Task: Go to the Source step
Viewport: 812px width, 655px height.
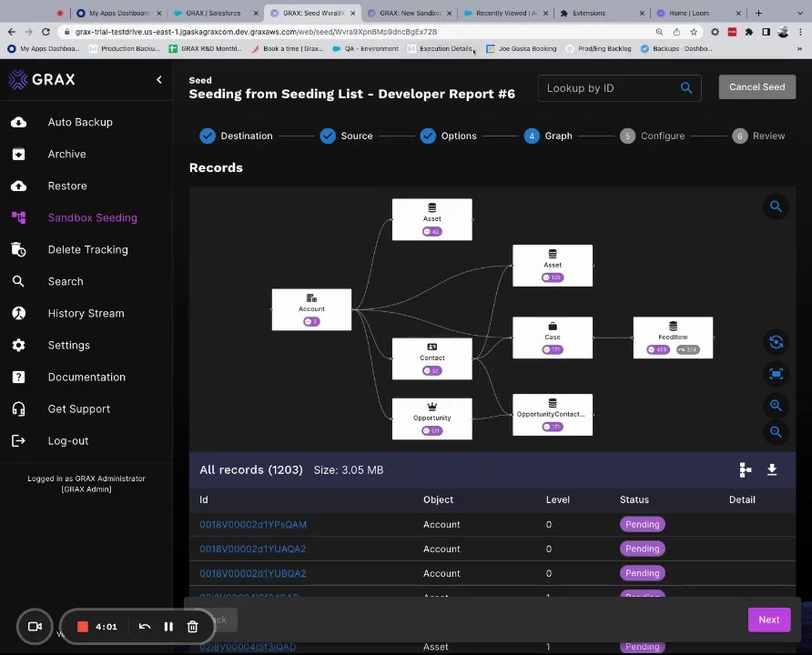Action: coord(347,136)
